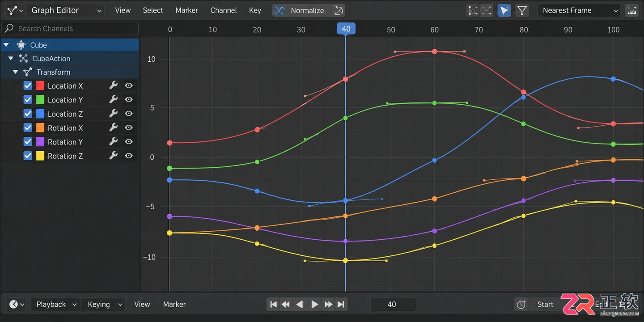Click the Rotation Z modifier wrench icon
The height and width of the screenshot is (322, 644).
click(114, 156)
